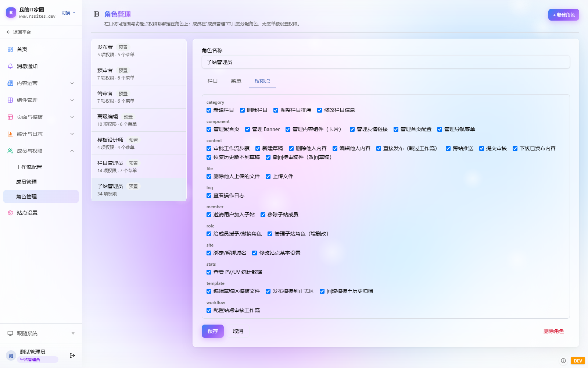Viewport: 588px width, 368px height.
Task: Uncheck 查看操作日志 permission
Action: pos(209,195)
